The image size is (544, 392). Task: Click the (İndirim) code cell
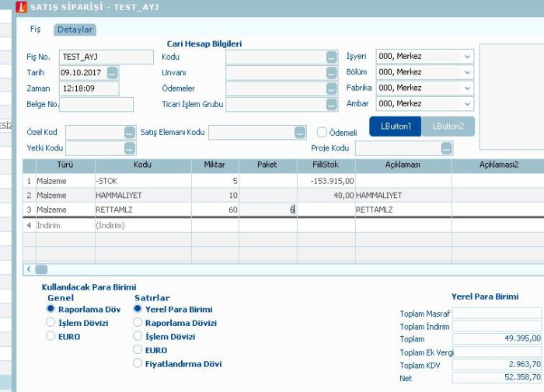coord(143,226)
